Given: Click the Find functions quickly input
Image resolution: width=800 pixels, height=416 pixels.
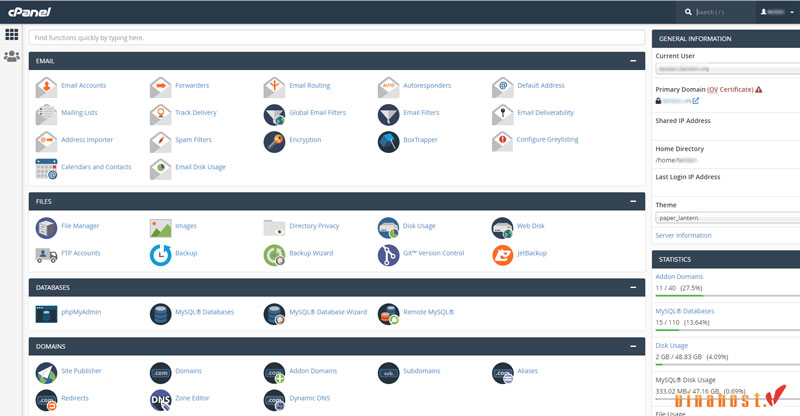Looking at the screenshot, I should (x=337, y=38).
